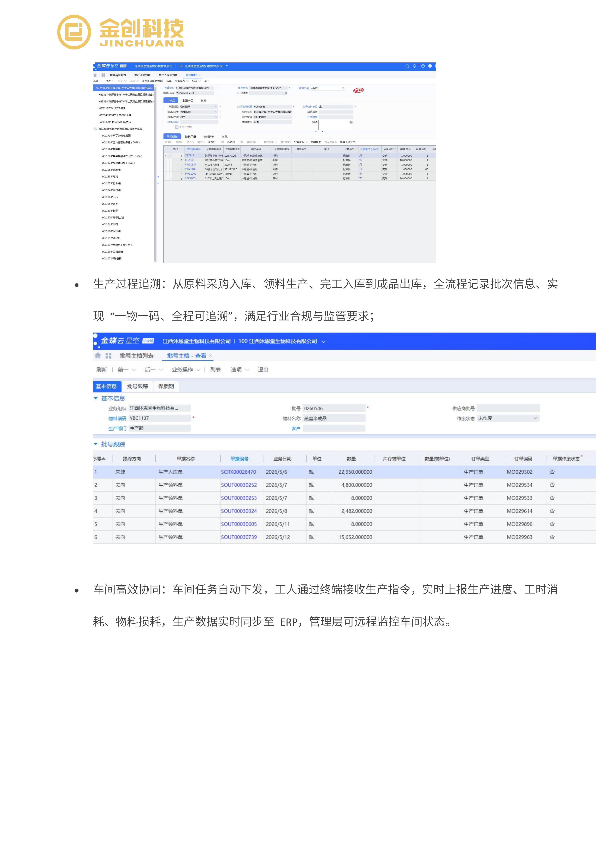This screenshot has height=868, width=614.
Task: Click sort arrow on 序号 column header
Action: pos(104,459)
